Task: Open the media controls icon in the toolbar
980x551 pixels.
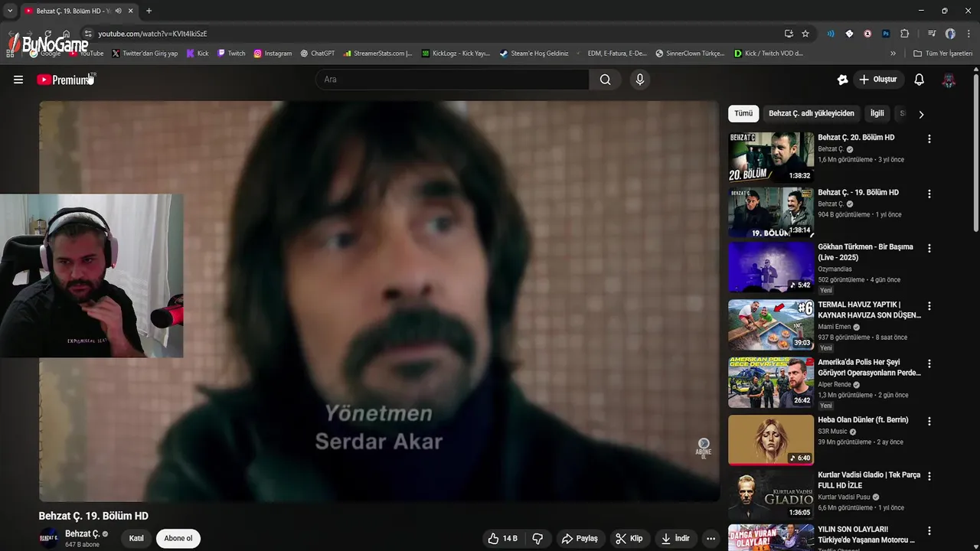Action: [x=932, y=34]
